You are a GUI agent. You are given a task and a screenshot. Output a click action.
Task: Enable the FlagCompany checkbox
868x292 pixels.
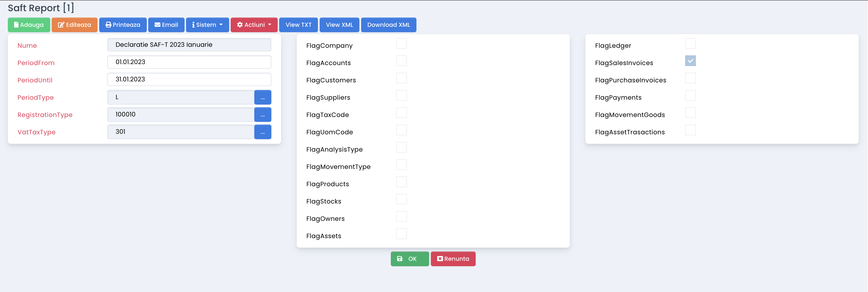tap(401, 43)
